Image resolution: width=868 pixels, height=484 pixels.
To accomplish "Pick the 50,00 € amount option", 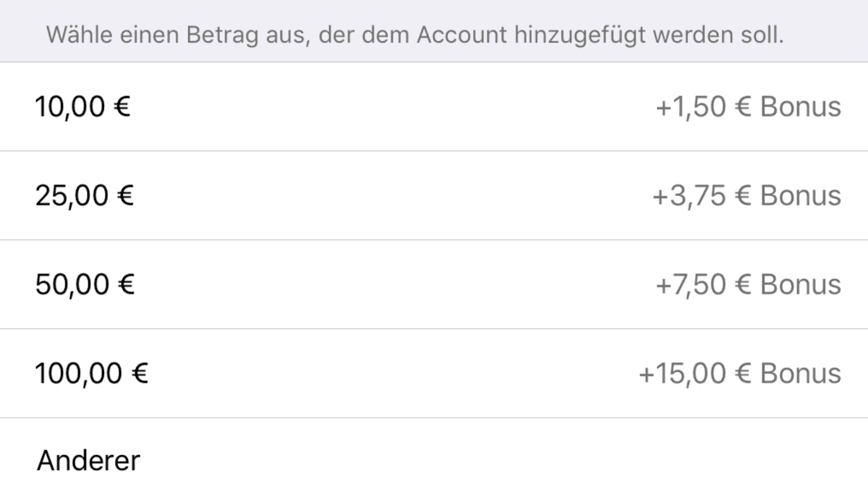I will pyautogui.click(x=85, y=285).
